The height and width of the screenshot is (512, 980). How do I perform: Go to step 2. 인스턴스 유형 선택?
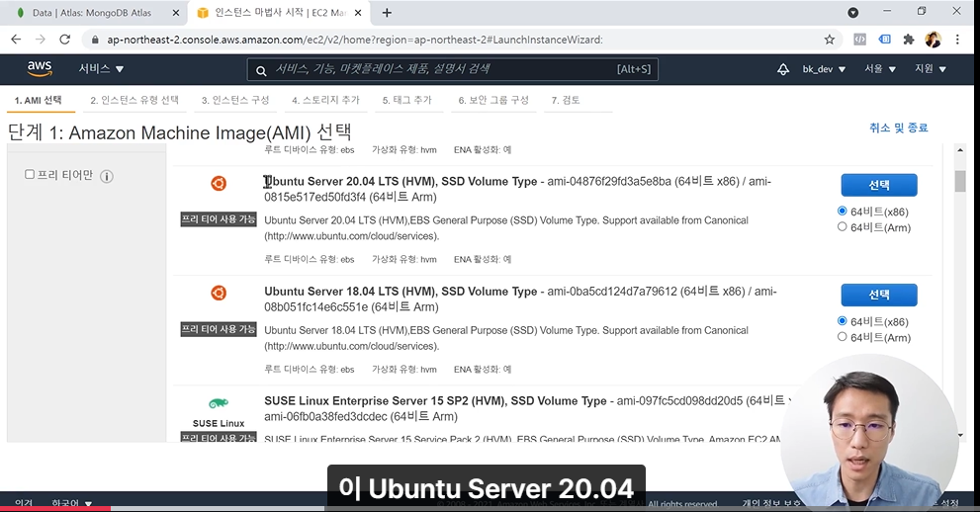point(134,100)
